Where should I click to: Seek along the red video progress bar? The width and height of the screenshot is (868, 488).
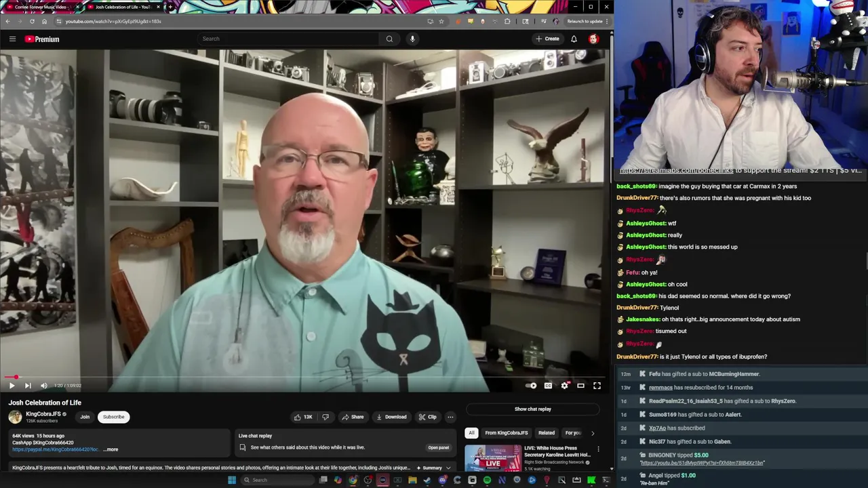point(304,377)
